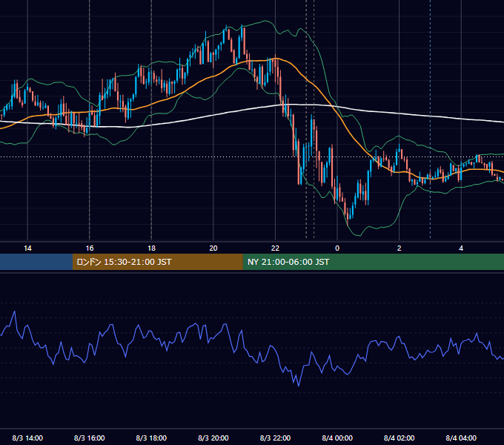
Task: Click the London 15:30-21:00 JST session bar
Action: click(x=157, y=262)
